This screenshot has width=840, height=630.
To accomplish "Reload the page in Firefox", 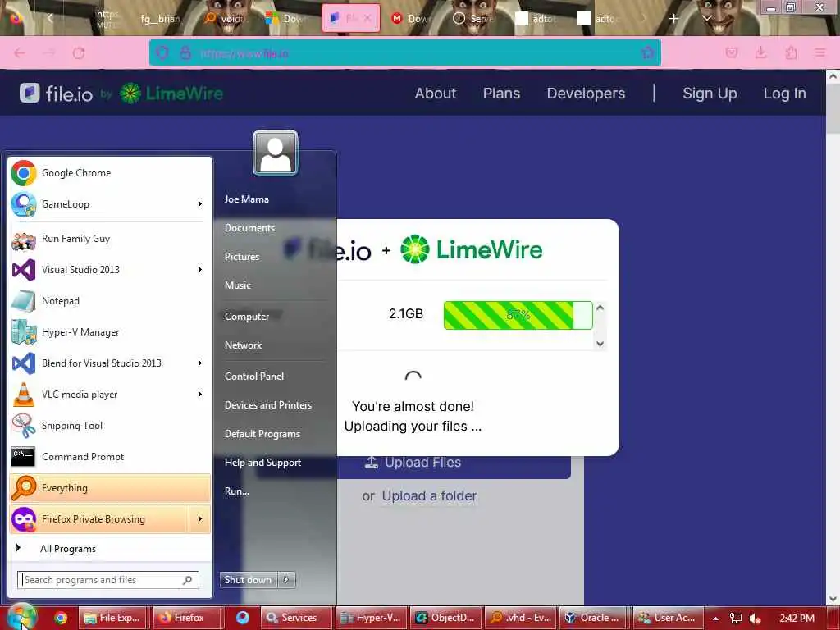I will click(79, 53).
